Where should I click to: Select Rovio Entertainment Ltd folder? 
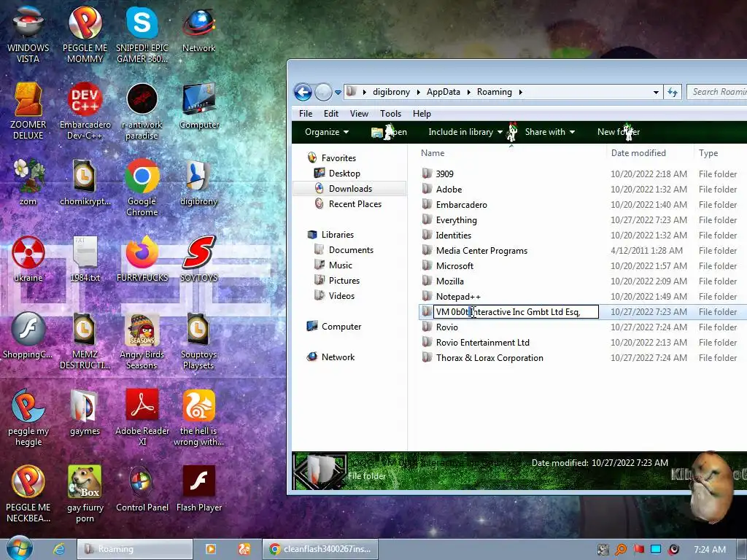point(483,343)
